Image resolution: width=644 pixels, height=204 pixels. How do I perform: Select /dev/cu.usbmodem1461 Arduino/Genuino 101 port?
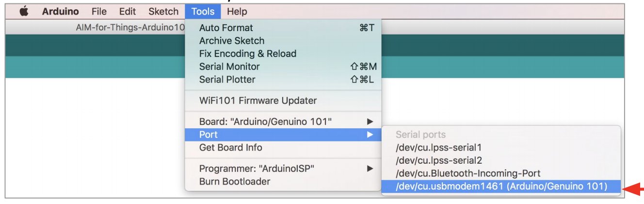pyautogui.click(x=501, y=186)
